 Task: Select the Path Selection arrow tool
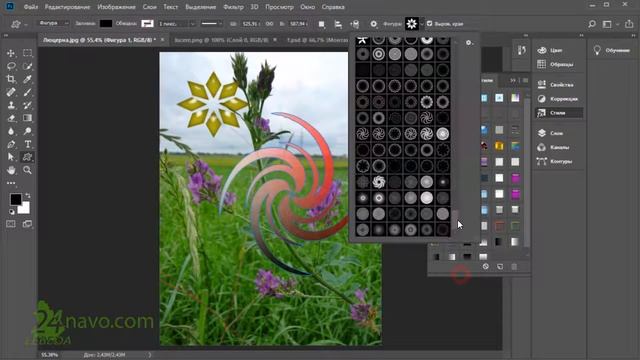(x=11, y=157)
